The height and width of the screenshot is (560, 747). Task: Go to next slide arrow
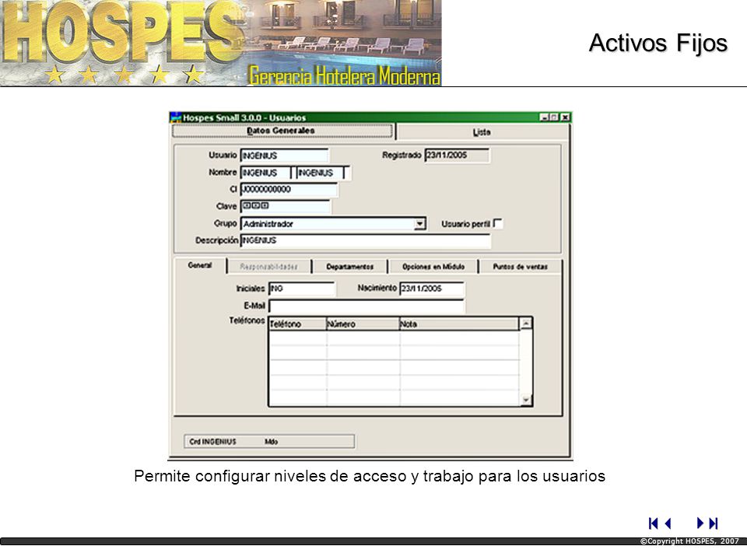click(x=700, y=523)
